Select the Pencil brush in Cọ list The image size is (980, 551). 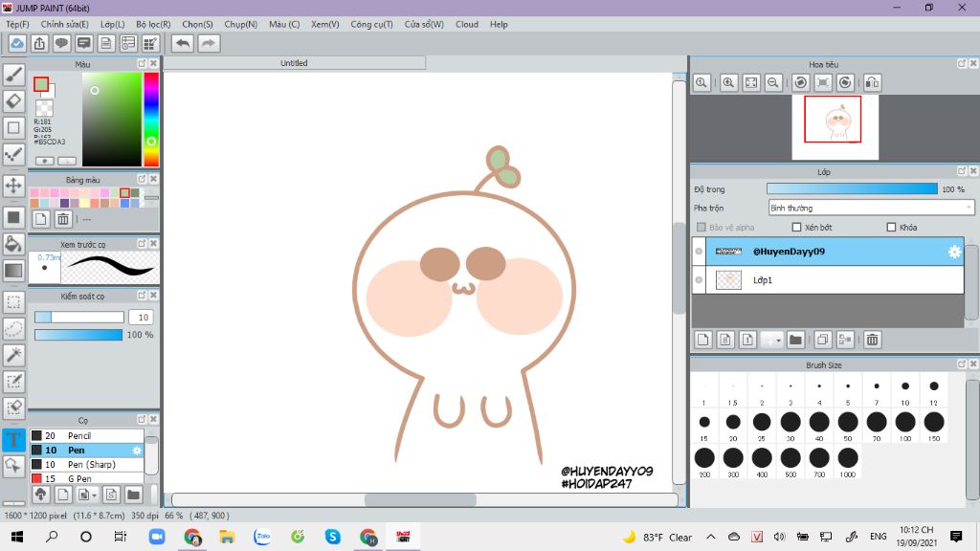coord(87,435)
